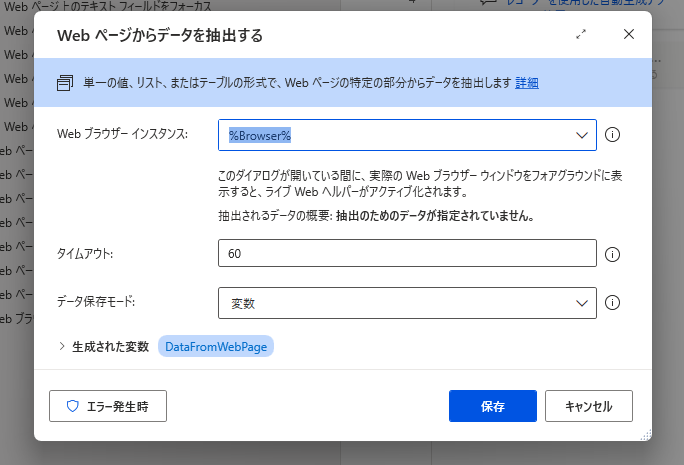Viewport: 684px width, 465px height.
Task: Click the stacked windows icon in info banner
Action: click(x=65, y=82)
